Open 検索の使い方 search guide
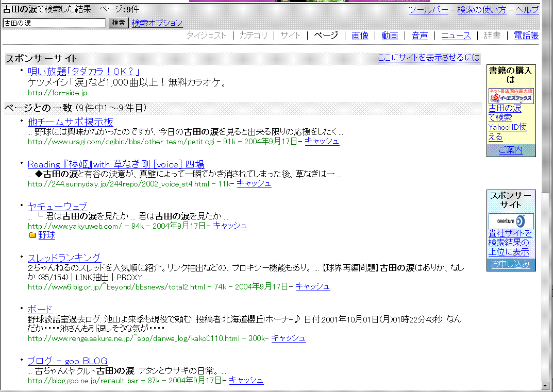 (482, 10)
